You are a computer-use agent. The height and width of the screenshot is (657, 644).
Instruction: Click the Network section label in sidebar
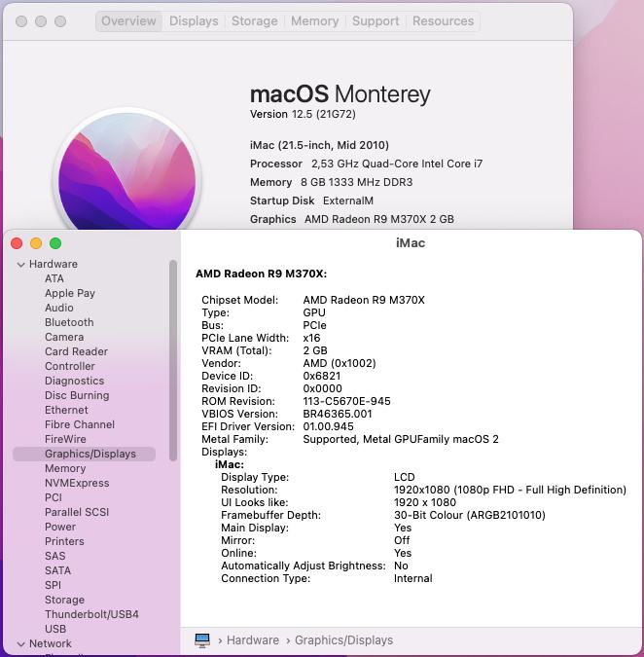point(51,644)
